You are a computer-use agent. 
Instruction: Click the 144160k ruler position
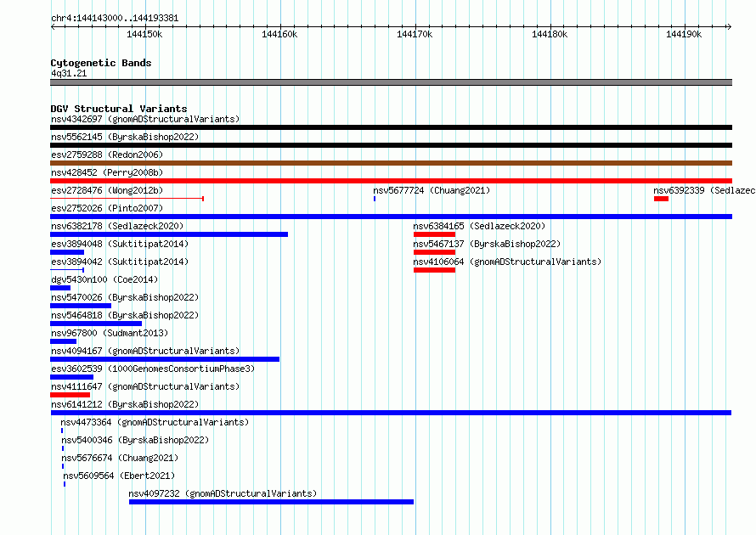point(279,34)
